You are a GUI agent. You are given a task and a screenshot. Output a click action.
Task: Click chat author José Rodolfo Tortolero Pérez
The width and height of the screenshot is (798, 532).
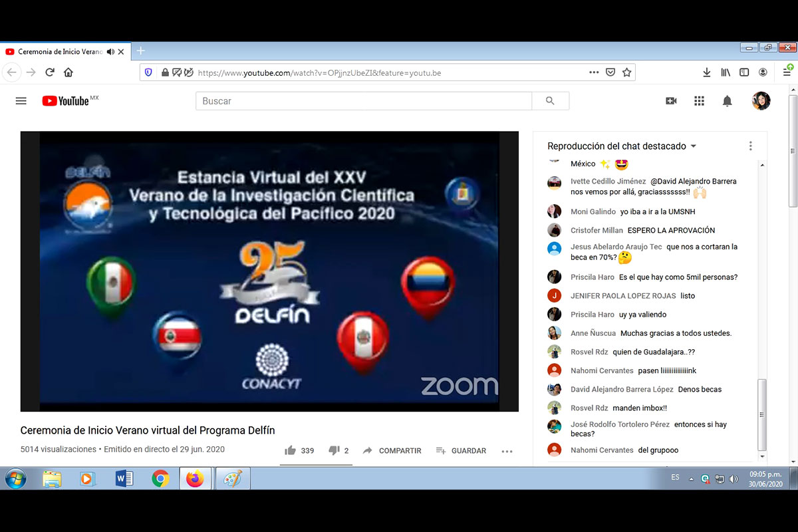coord(620,425)
